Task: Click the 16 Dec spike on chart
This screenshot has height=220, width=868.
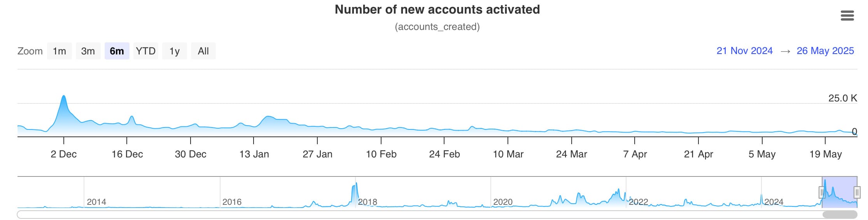Action: [x=132, y=117]
